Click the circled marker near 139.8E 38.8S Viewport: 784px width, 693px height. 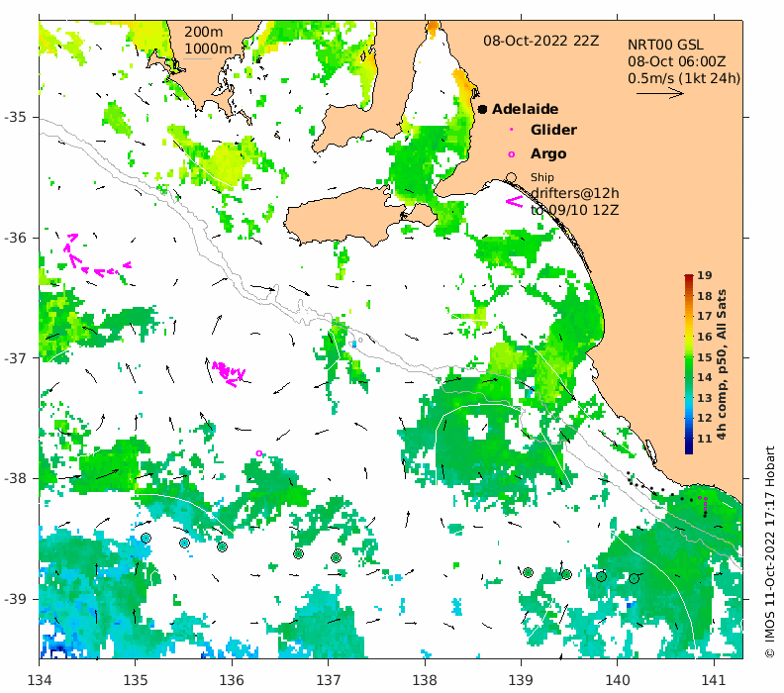click(602, 576)
